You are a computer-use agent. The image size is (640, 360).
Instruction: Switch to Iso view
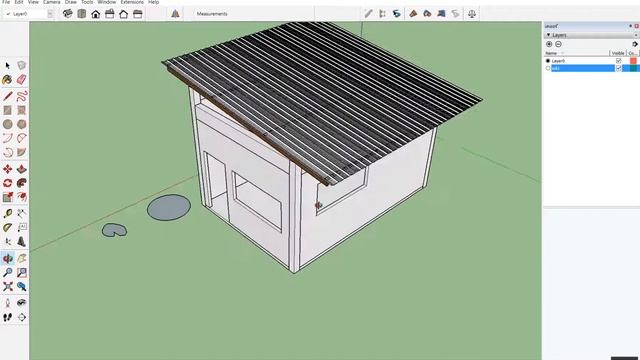click(67, 14)
